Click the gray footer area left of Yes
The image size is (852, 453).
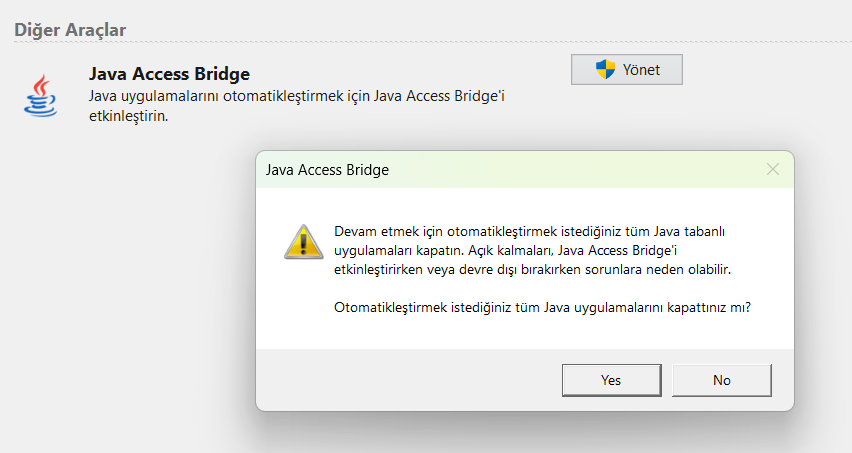[400, 380]
